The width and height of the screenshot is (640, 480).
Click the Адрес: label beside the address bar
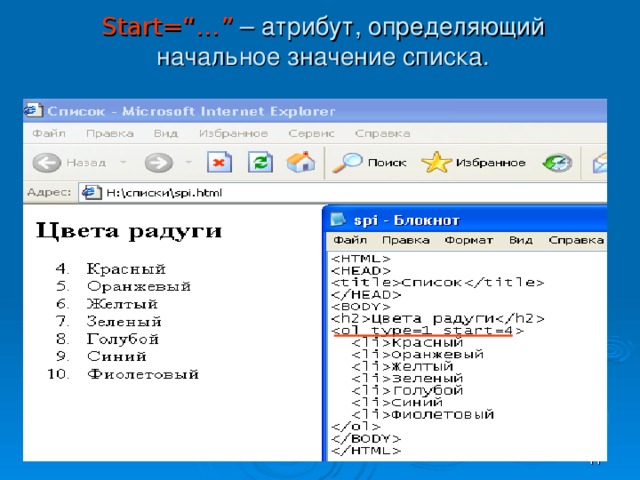point(49,192)
